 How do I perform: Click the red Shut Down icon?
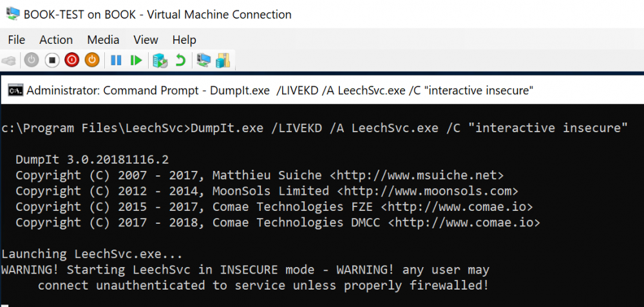tap(71, 60)
